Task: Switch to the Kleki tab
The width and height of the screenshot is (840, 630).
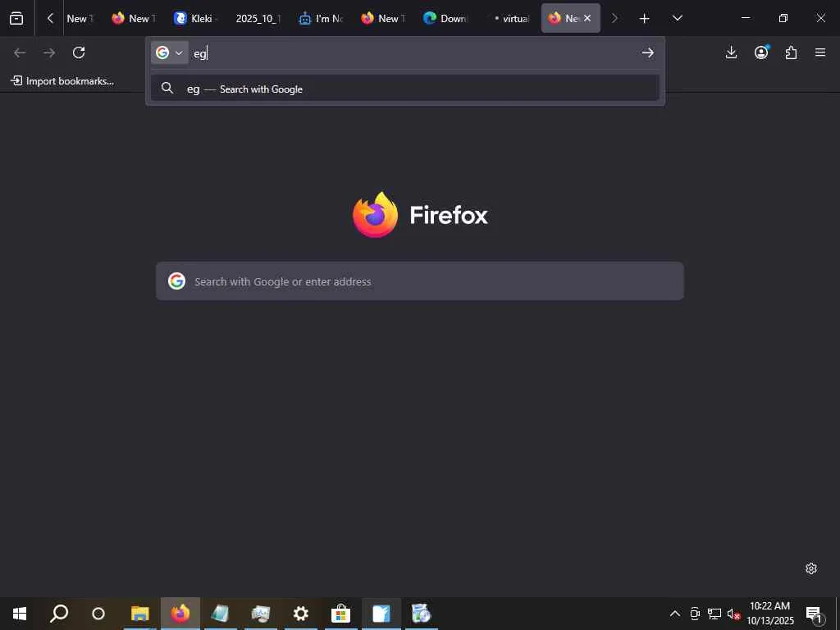Action: (195, 18)
